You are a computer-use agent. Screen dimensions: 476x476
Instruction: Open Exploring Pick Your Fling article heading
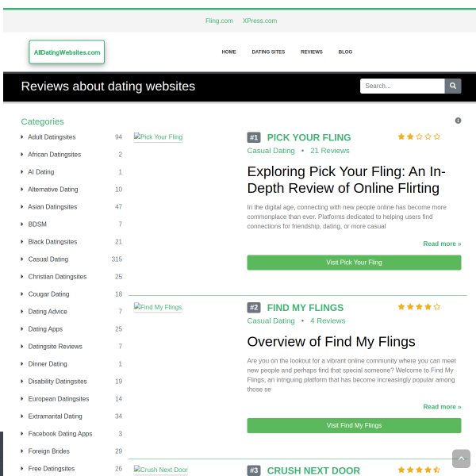[x=346, y=180]
